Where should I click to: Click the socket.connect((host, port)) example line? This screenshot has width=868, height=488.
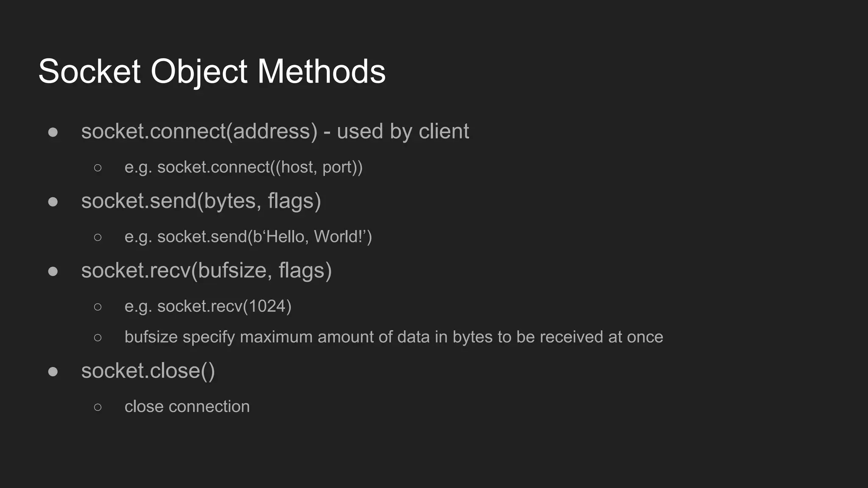(244, 167)
